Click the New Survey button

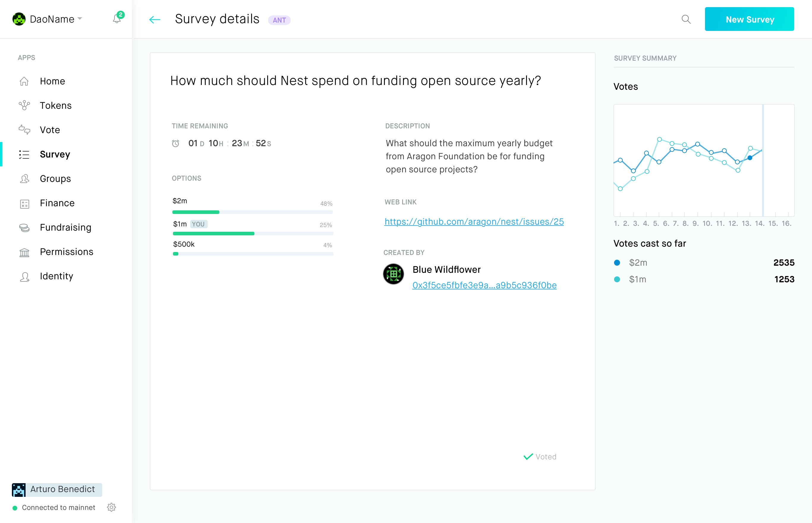click(749, 19)
